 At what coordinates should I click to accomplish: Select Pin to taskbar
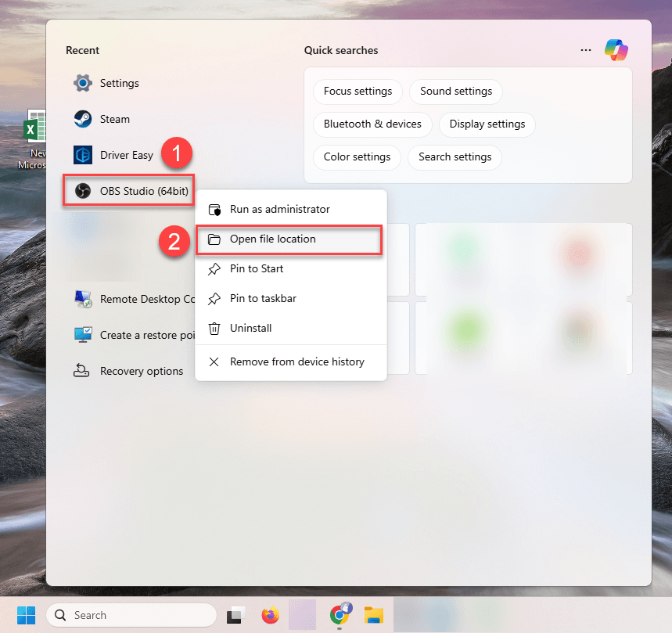click(x=291, y=298)
